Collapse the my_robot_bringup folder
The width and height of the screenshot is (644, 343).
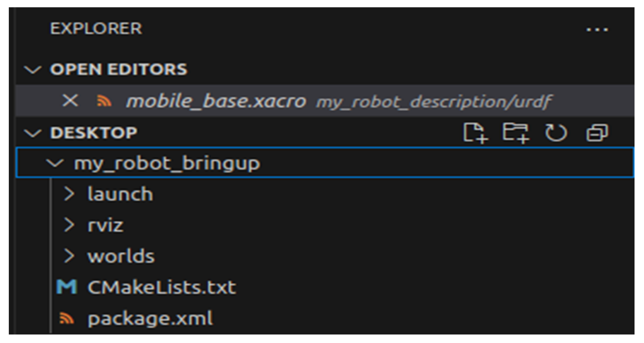click(x=55, y=163)
